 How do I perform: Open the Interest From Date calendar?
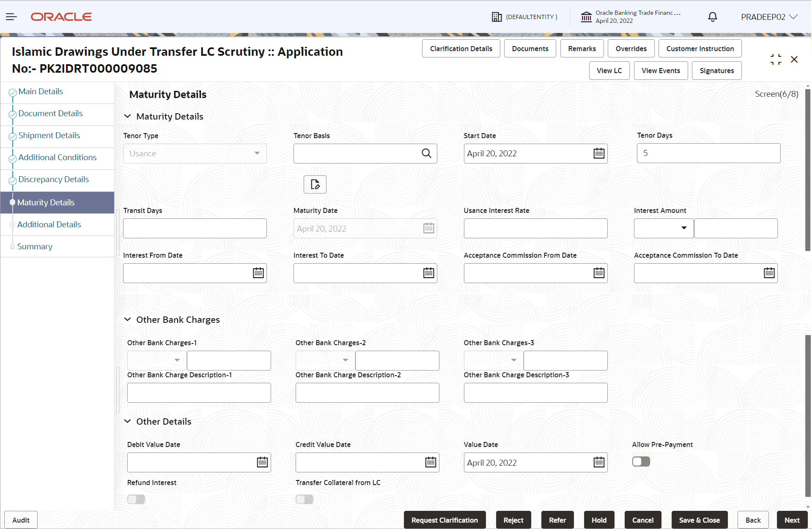click(258, 273)
